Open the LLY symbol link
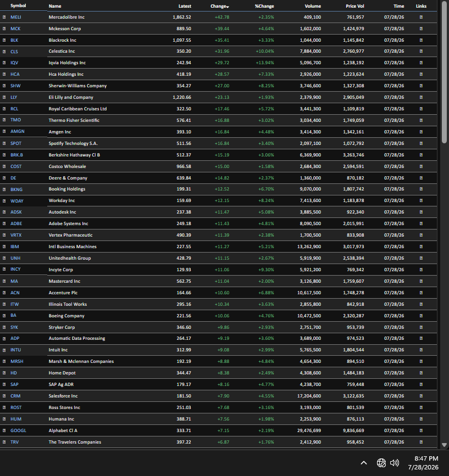Image resolution: width=449 pixels, height=476 pixels. coord(14,97)
